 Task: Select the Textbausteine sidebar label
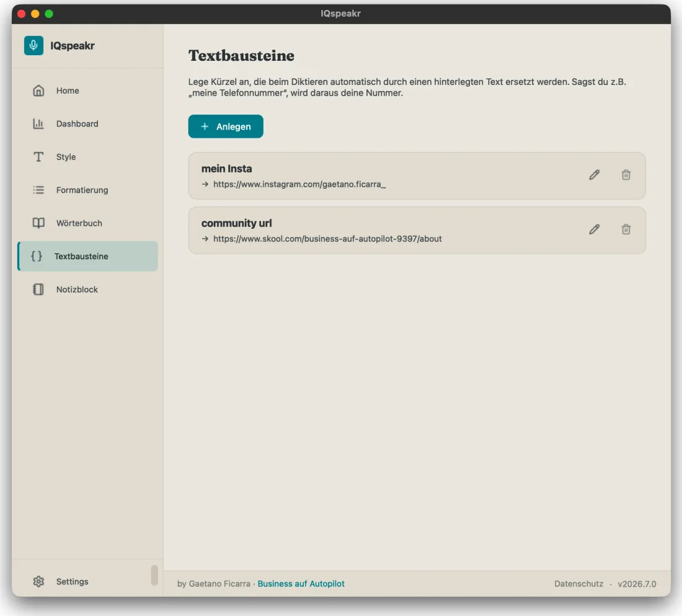tap(81, 256)
